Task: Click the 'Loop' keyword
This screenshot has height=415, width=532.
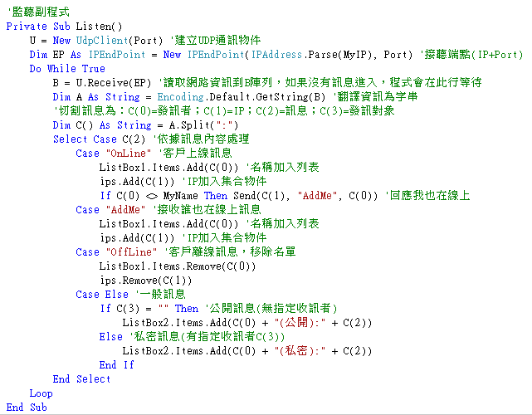Action: point(41,393)
